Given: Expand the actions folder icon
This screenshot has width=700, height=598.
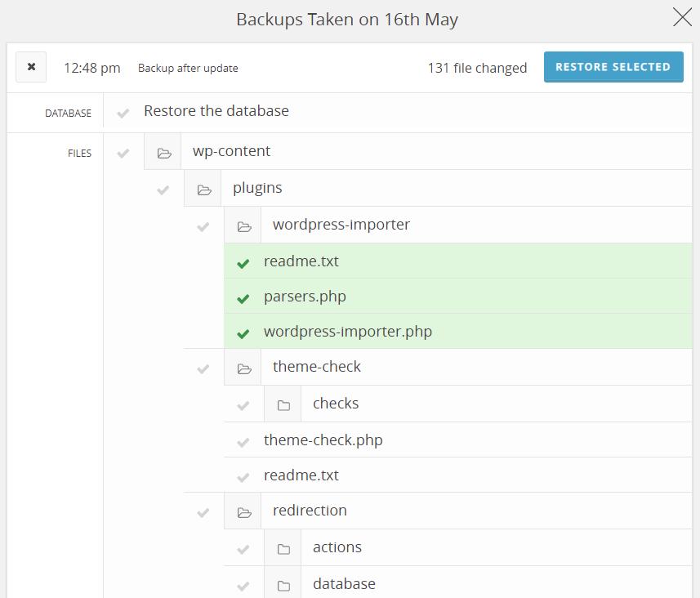Looking at the screenshot, I should (x=283, y=549).
